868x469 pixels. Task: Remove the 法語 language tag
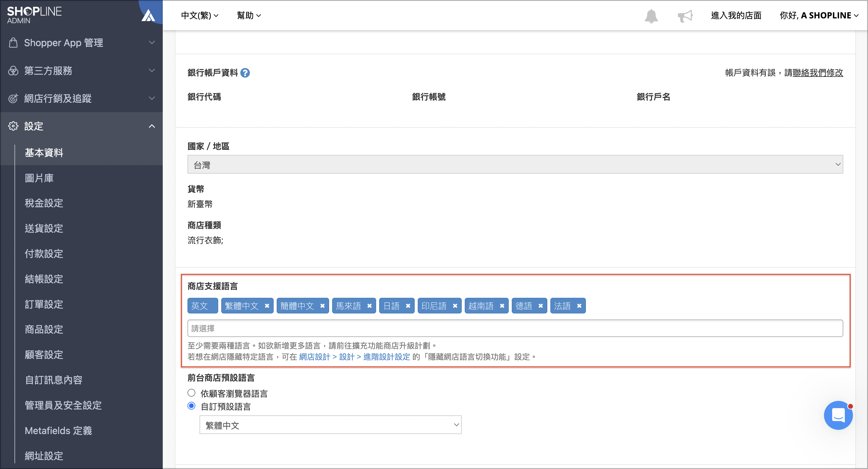[579, 306]
